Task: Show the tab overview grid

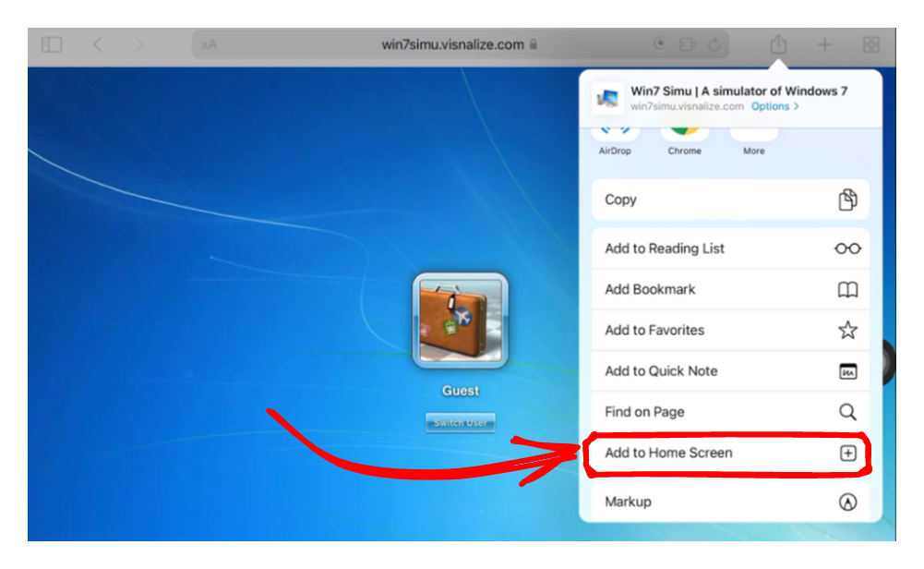Action: 870,44
